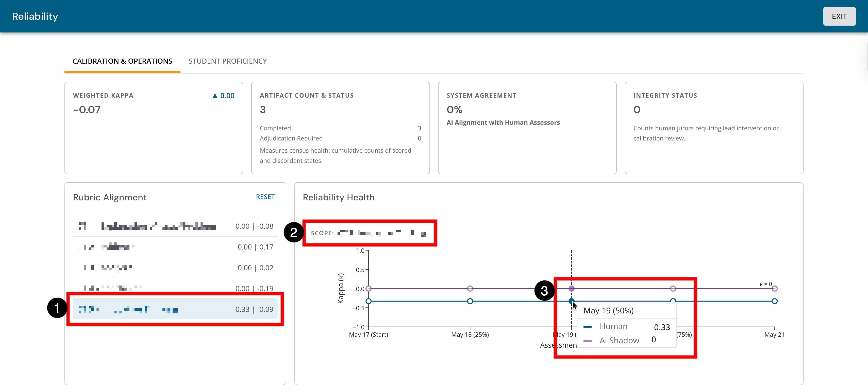Viewport: 868px width, 392px height.
Task: Click RESET in Rubric Alignment
Action: (x=265, y=197)
